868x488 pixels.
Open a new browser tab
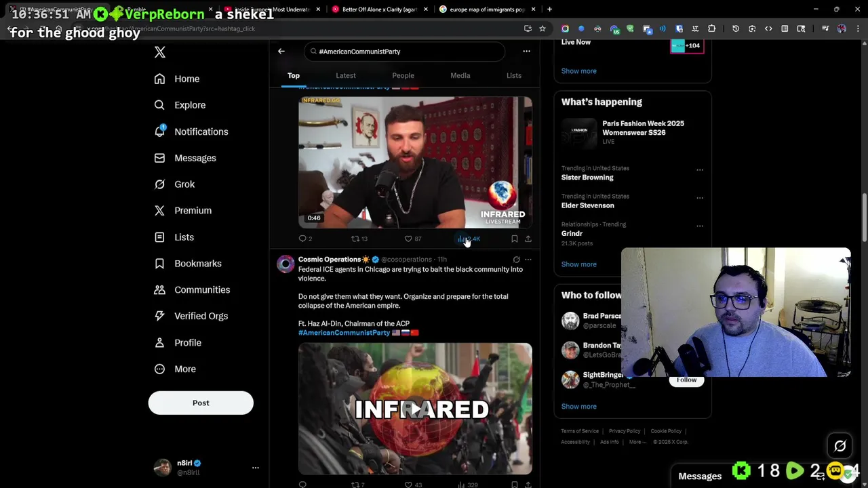coord(550,9)
